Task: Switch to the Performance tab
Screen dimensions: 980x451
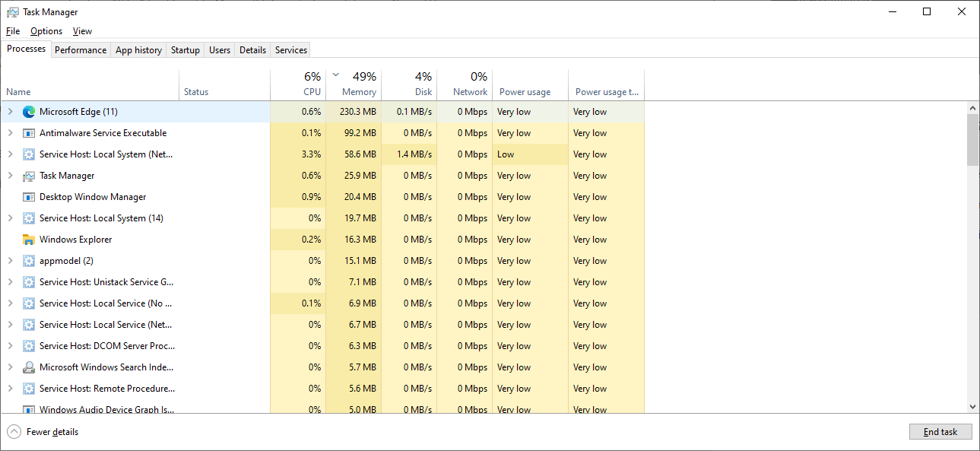Action: tap(81, 50)
